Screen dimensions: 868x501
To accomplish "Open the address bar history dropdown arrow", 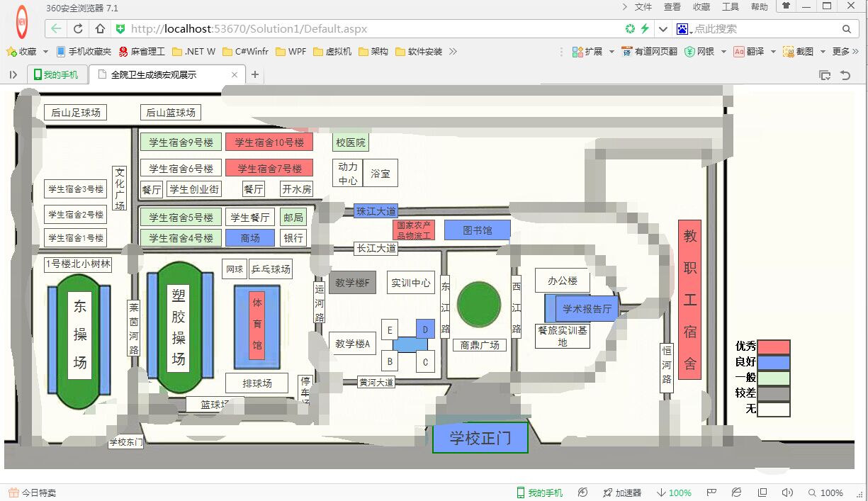I will [x=663, y=29].
